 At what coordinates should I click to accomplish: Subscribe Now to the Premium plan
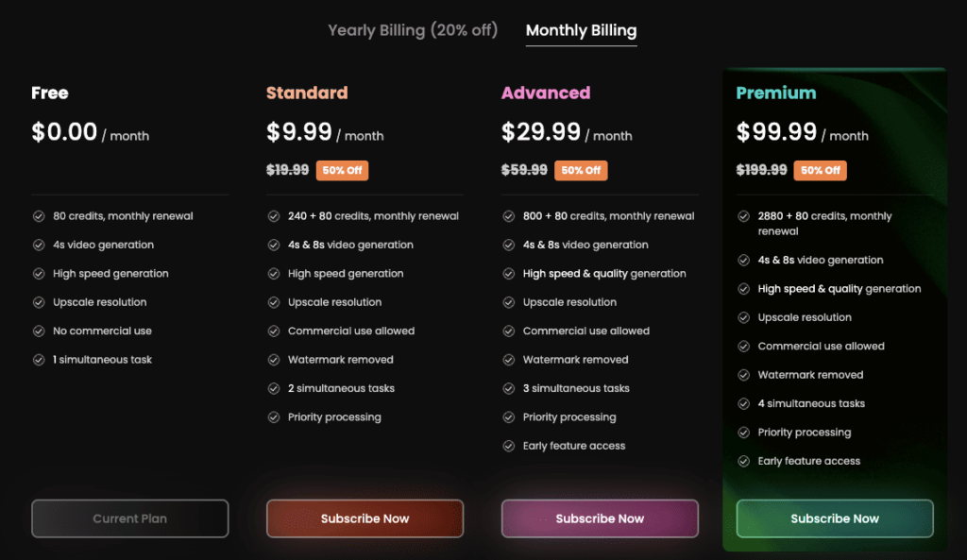835,518
